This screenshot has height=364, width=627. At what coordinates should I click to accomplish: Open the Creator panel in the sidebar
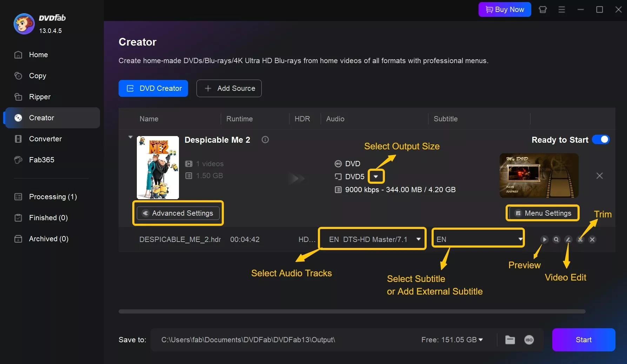click(41, 118)
